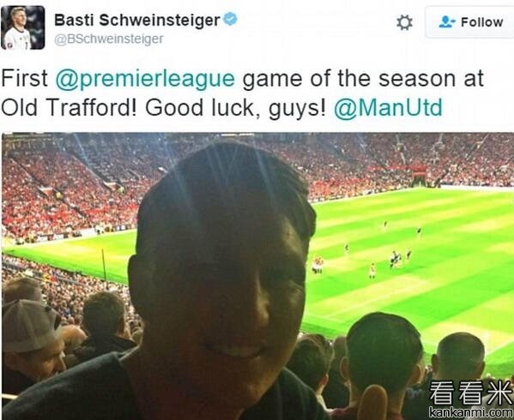Viewport: 514px width, 420px height.
Task: Click the person-plus icon in Follow button
Action: point(447,22)
